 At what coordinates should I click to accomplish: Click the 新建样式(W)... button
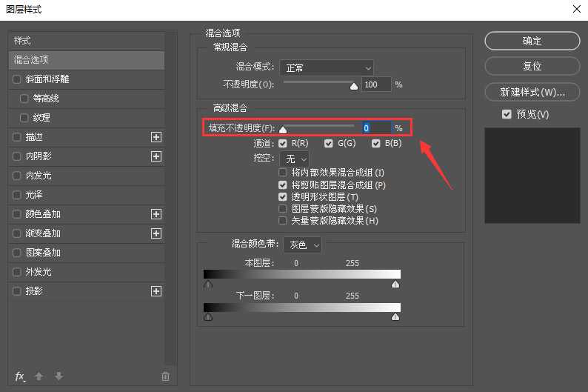pos(532,92)
